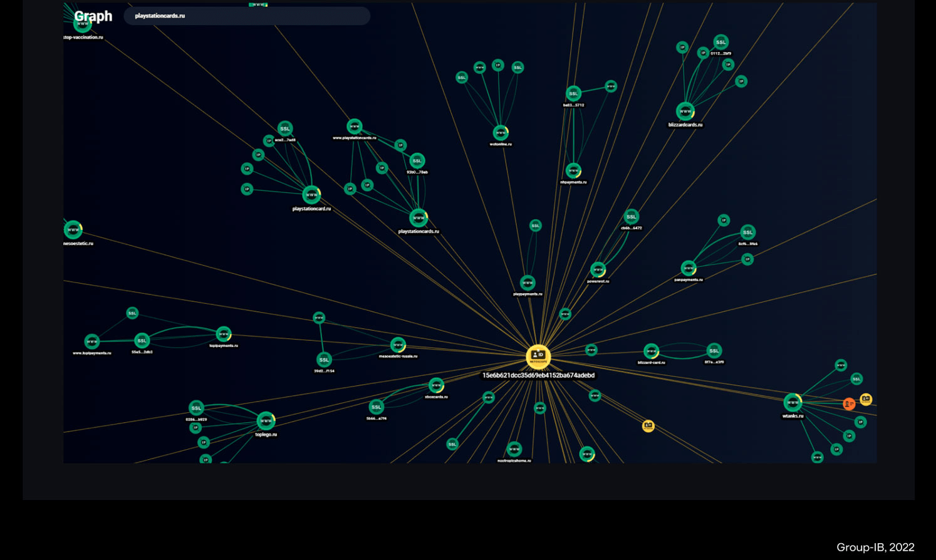Open the stop-vaccination.ru node
The width and height of the screenshot is (936, 560).
83,24
